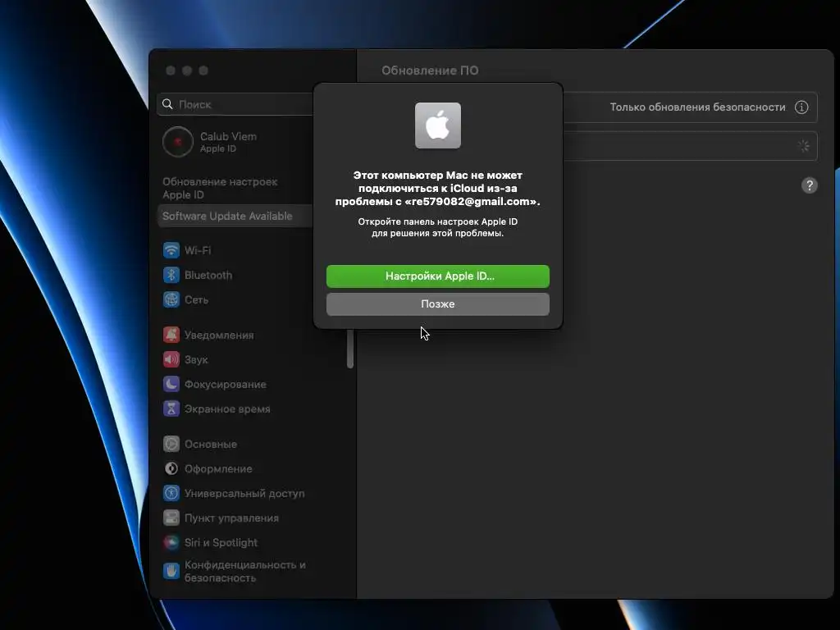Click the Универсальный доступ label
Screen dimensions: 840x630
(244, 493)
